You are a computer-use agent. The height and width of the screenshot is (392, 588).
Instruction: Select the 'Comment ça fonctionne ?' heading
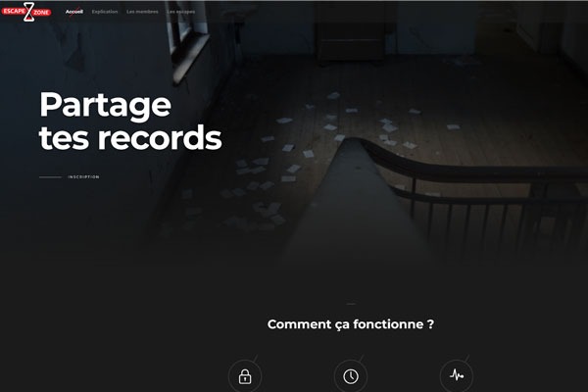pyautogui.click(x=351, y=324)
